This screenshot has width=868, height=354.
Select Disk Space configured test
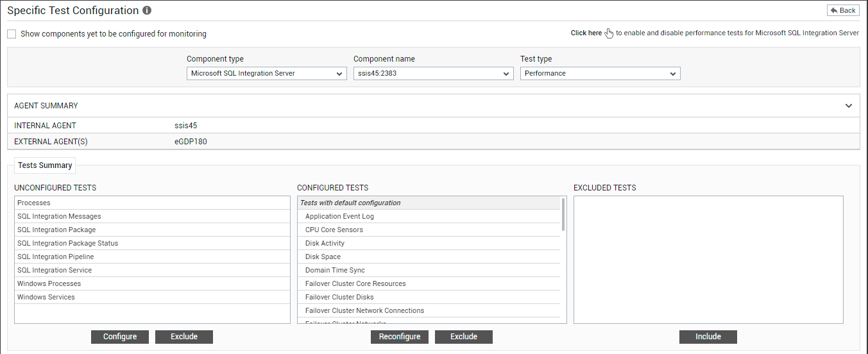click(x=429, y=257)
